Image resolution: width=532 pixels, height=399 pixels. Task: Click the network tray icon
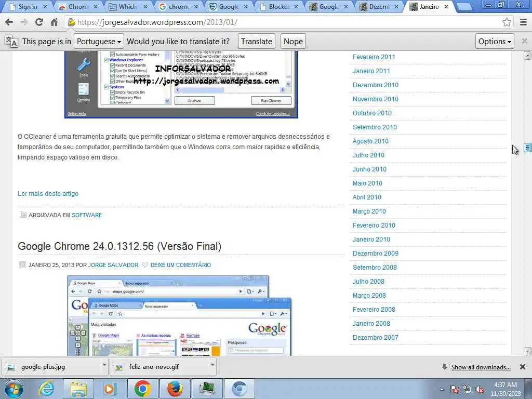point(467,389)
